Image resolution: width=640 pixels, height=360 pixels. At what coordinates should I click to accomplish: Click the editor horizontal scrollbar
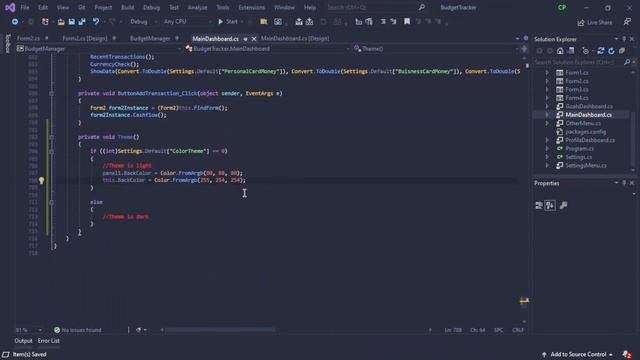pyautogui.click(x=220, y=330)
